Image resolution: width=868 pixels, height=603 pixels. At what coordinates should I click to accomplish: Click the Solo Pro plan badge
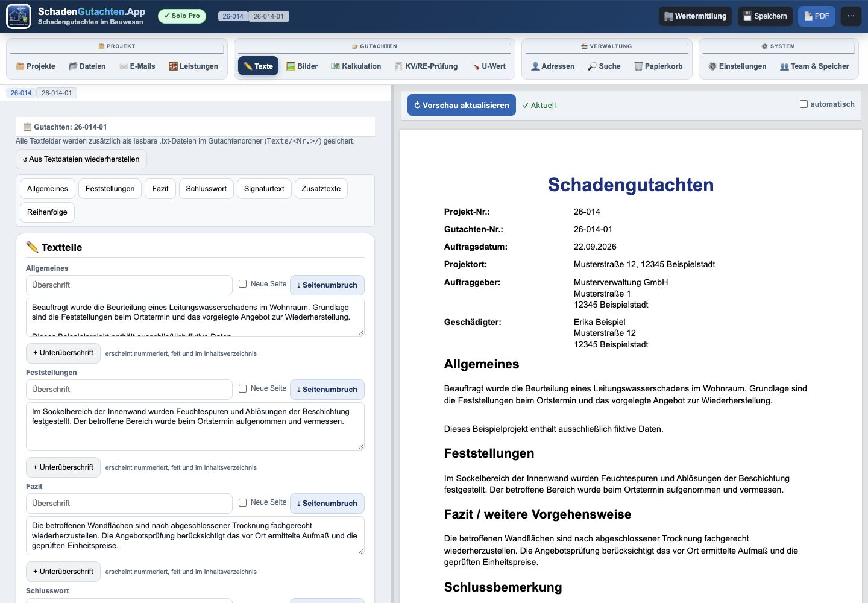(x=182, y=16)
